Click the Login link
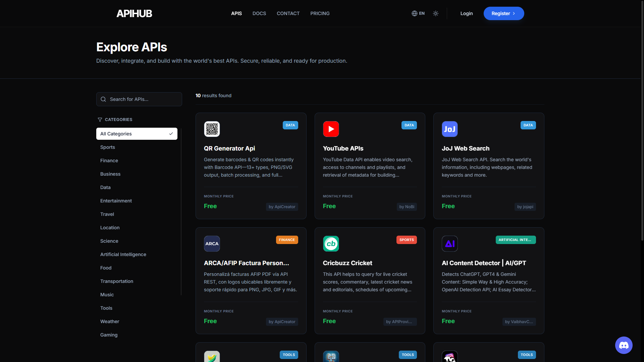The width and height of the screenshot is (644, 362). tap(466, 13)
